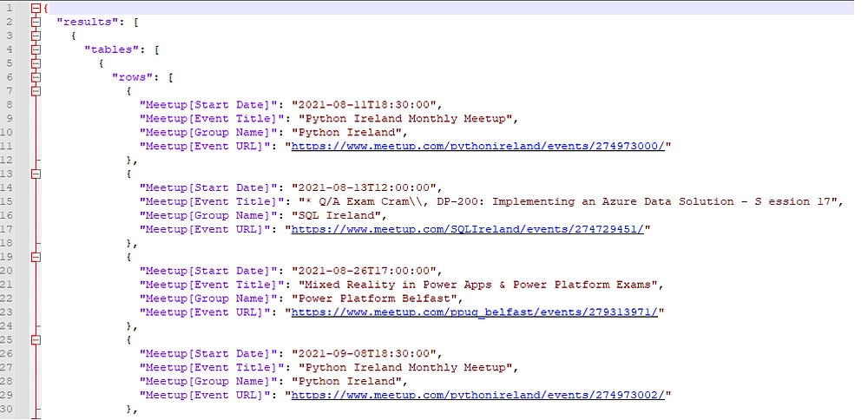The width and height of the screenshot is (868, 420).
Task: Open the SQLIreland events 274729451 URL
Action: (x=468, y=230)
